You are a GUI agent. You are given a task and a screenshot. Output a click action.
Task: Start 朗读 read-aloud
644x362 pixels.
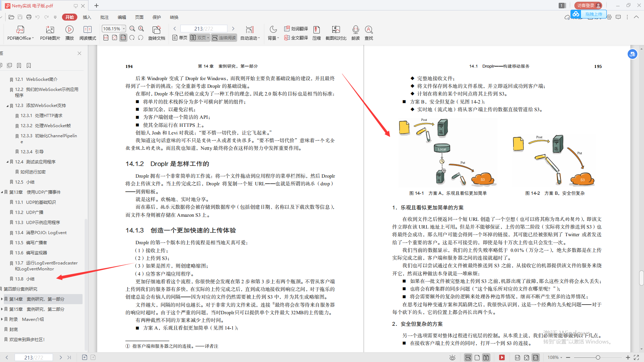click(356, 33)
